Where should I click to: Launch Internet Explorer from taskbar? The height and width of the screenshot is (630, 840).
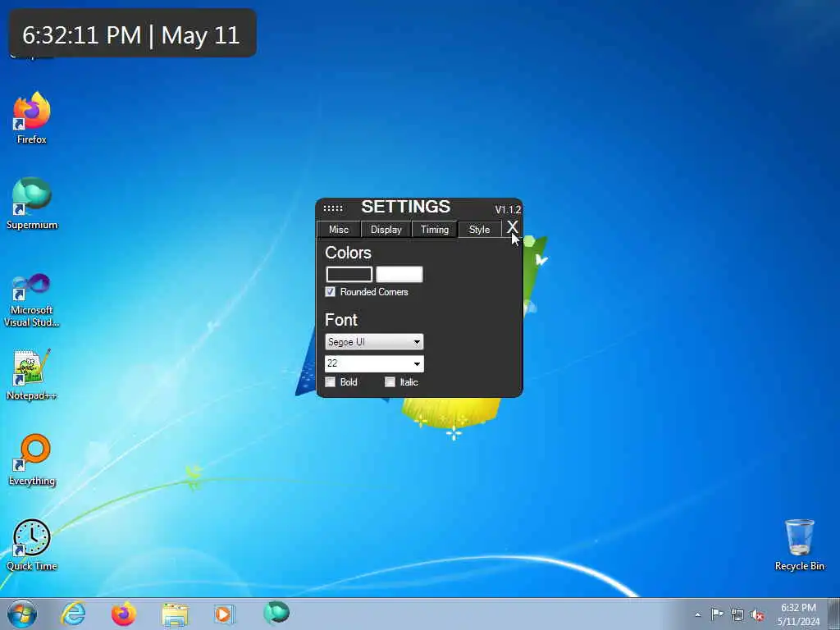(73, 614)
